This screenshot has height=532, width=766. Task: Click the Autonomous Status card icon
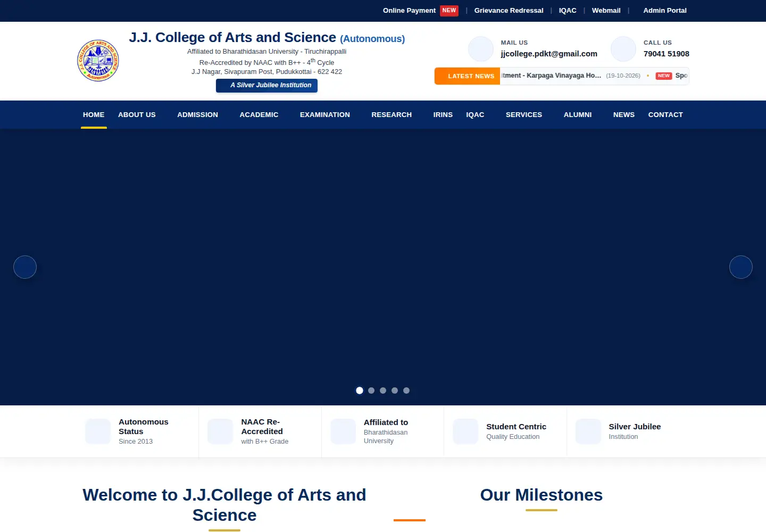tap(98, 431)
